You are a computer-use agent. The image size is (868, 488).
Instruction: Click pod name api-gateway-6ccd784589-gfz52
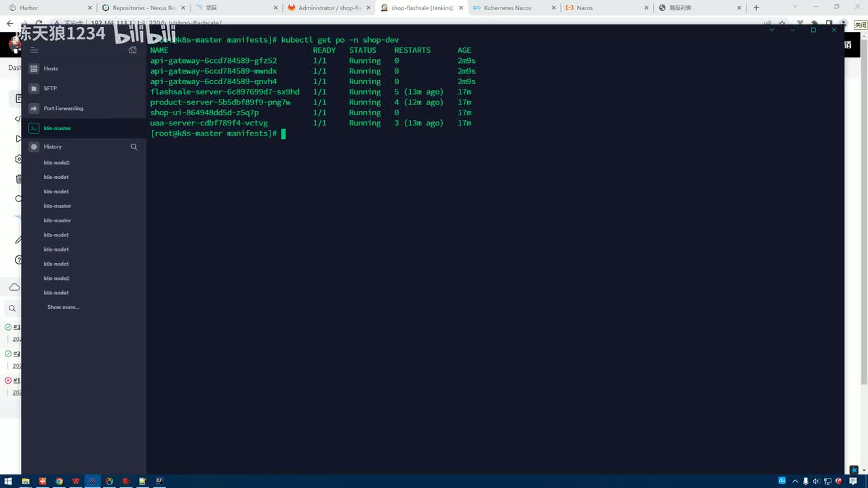[214, 60]
